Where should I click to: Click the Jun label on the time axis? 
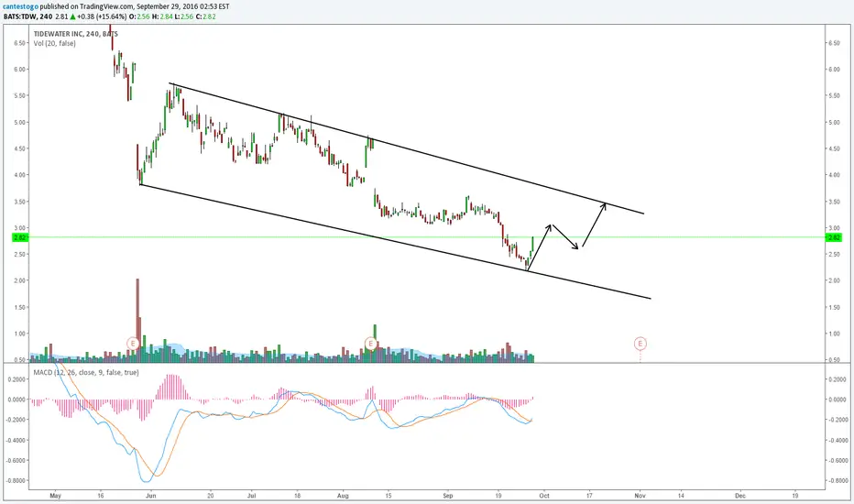[x=151, y=496]
